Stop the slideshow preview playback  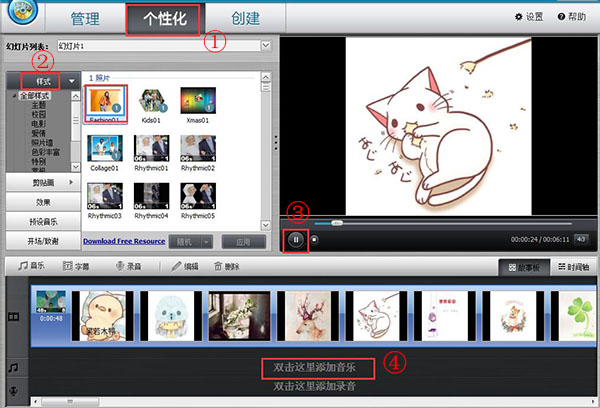(314, 240)
